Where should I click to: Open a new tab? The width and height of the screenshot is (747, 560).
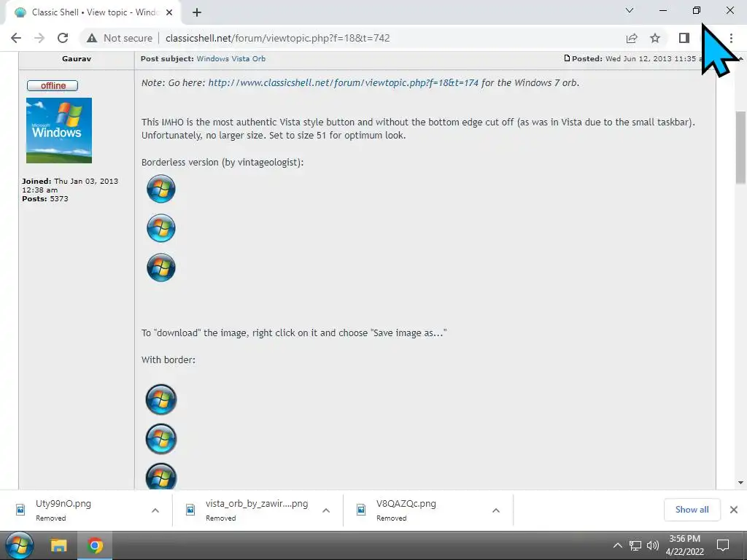[x=197, y=12]
